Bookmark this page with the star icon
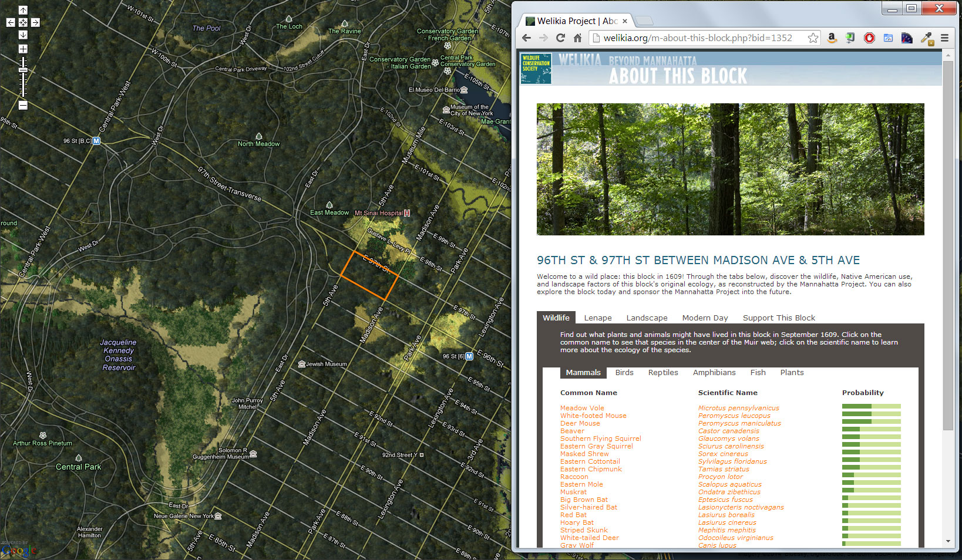 [813, 38]
